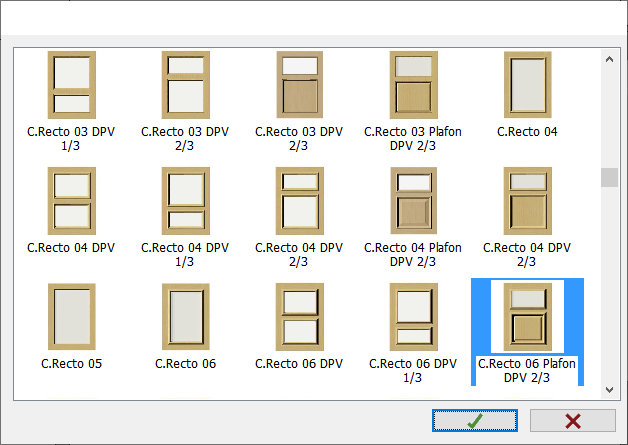Click the 'C.Recto 04 Plafon DPV 2/3' label text
Image resolution: width=628 pixels, height=445 pixels.
[413, 254]
